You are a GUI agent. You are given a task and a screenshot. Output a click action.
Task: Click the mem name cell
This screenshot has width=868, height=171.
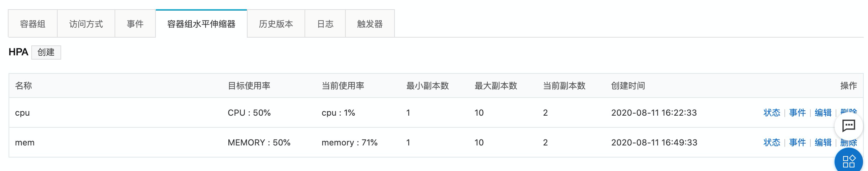click(x=25, y=143)
